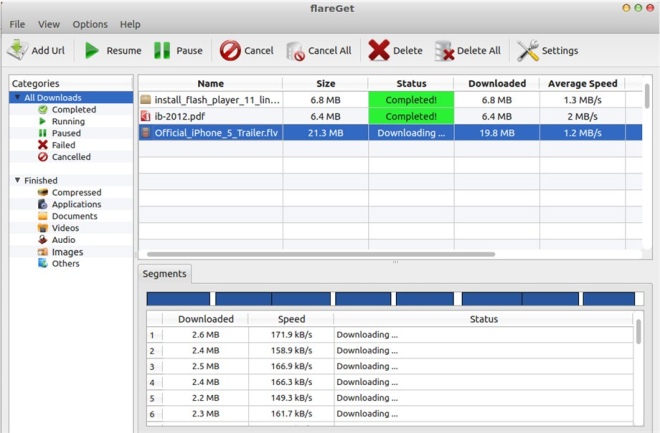Open the View menu
This screenshot has height=433, width=660.
click(49, 24)
